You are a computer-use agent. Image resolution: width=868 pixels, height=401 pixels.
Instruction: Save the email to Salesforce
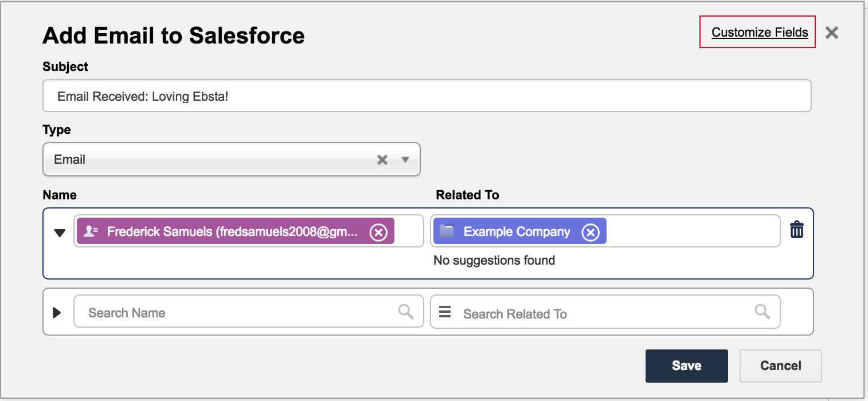point(686,365)
